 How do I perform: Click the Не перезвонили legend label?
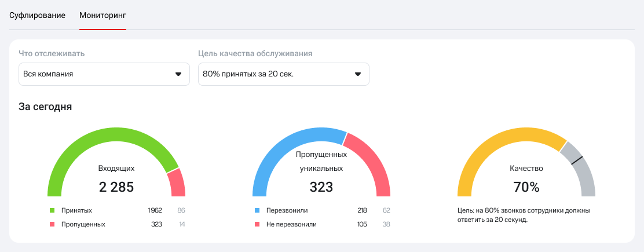tap(291, 224)
